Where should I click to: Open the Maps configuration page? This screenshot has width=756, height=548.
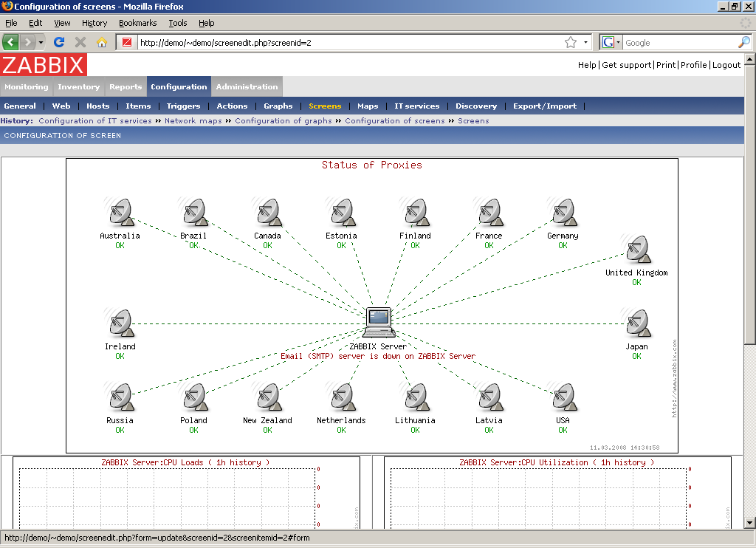tap(368, 106)
